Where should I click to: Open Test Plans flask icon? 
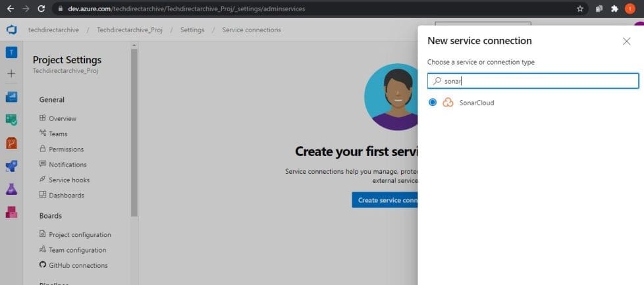pyautogui.click(x=11, y=189)
